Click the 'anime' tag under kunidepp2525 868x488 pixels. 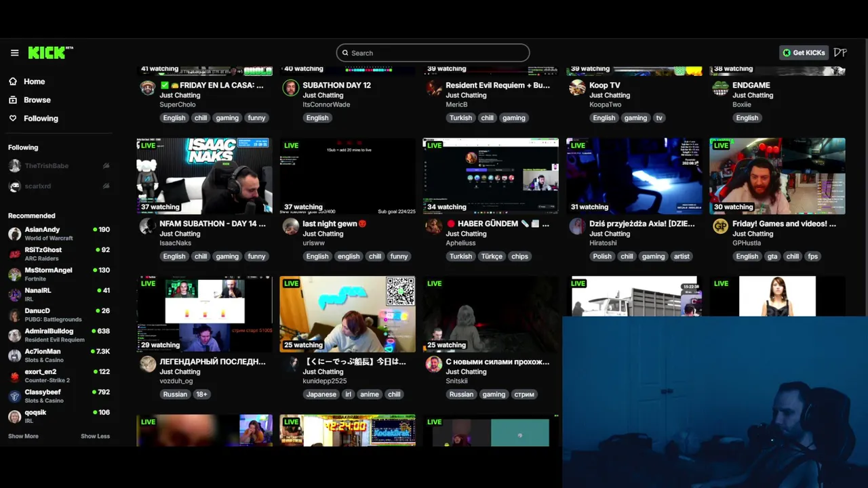tap(369, 394)
